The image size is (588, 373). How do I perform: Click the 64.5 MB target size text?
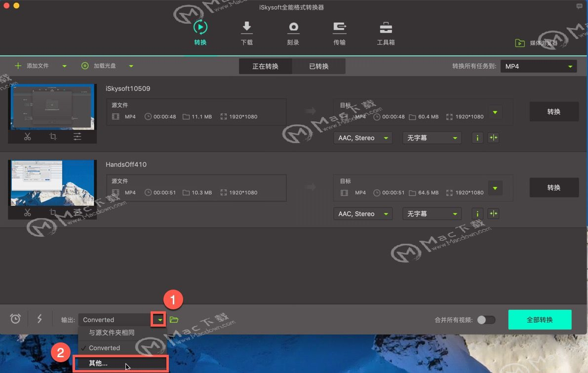(x=428, y=193)
